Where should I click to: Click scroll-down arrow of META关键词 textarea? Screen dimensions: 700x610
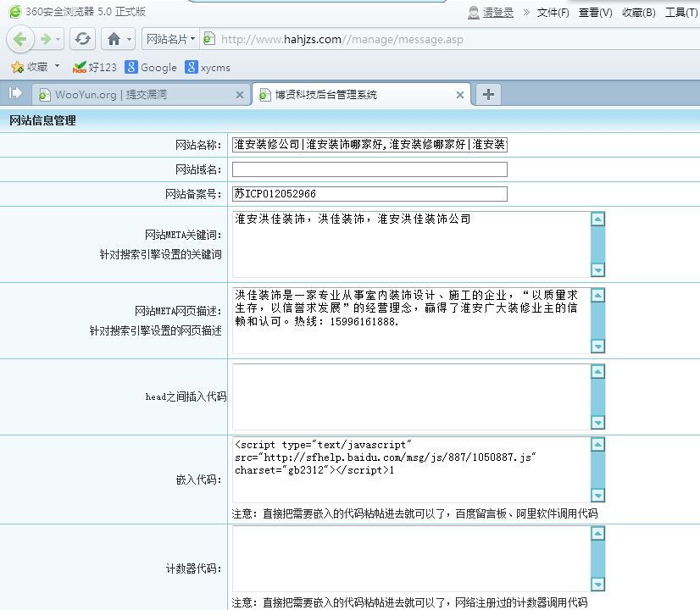click(597, 269)
